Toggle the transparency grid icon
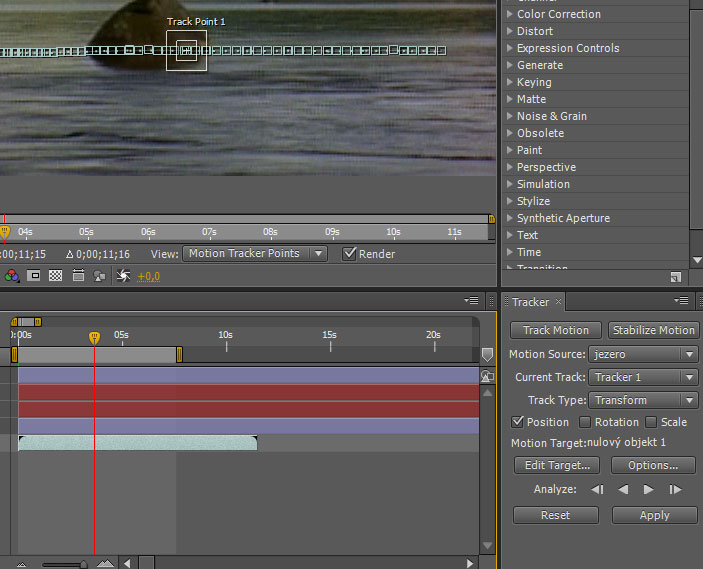 point(56,275)
